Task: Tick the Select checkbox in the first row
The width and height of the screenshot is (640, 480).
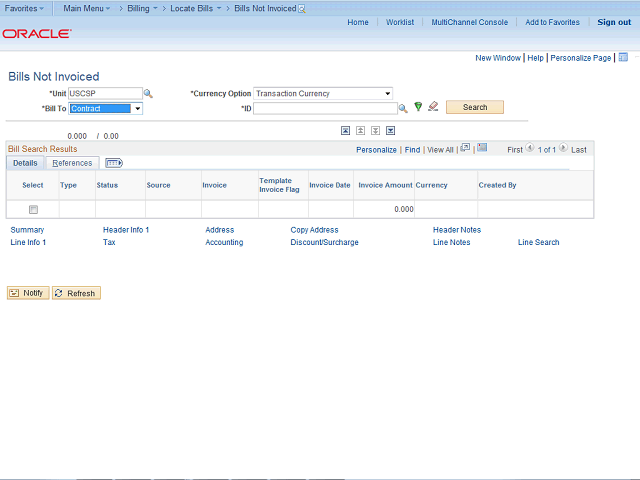Action: coord(33,209)
